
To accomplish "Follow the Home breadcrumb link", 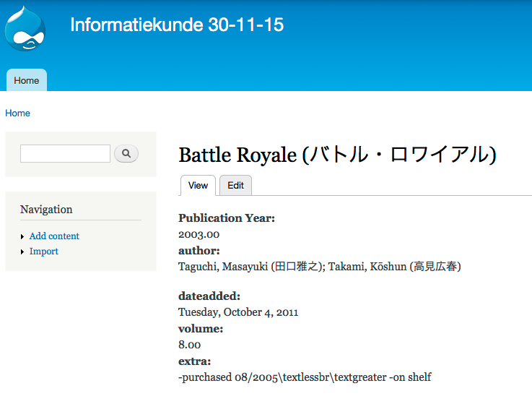I will pos(18,113).
